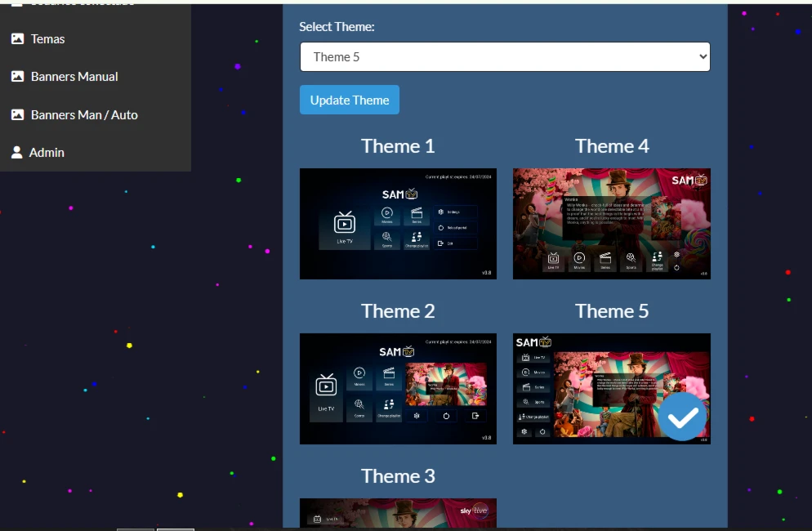Click the Select Theme: label
This screenshot has height=531, width=812.
point(337,27)
